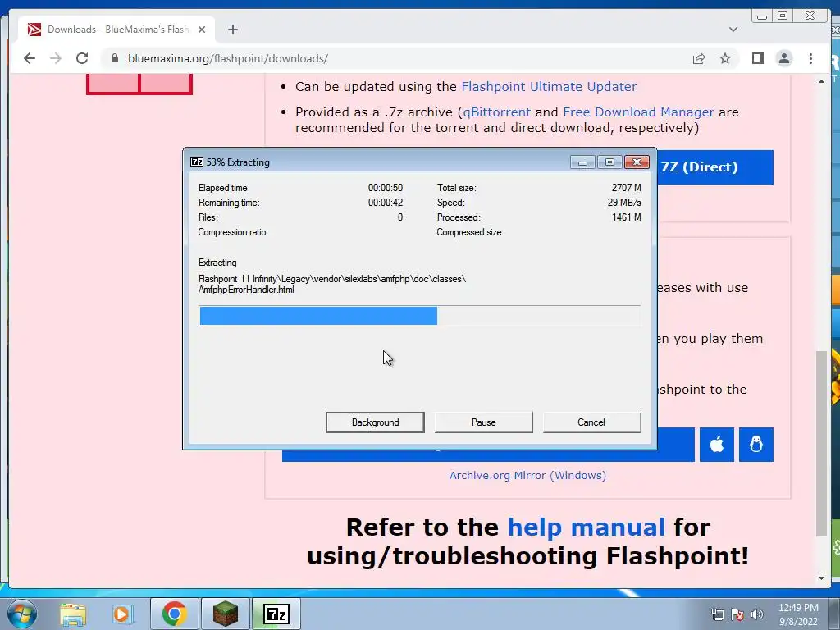Screen dimensions: 840x630
Task: Open the Free Download Manager link
Action: pos(638,112)
